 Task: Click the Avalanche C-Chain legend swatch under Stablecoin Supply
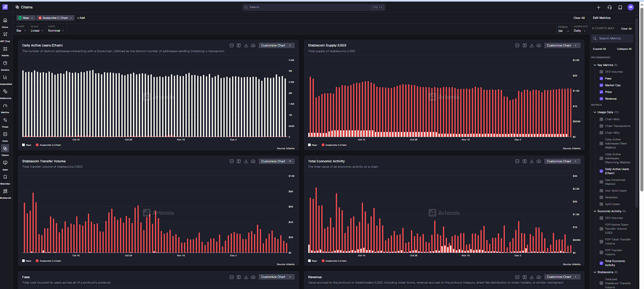click(x=323, y=145)
